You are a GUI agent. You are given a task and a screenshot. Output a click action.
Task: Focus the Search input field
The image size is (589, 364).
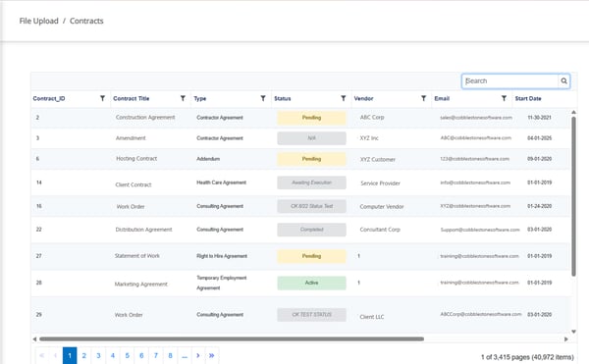click(510, 81)
